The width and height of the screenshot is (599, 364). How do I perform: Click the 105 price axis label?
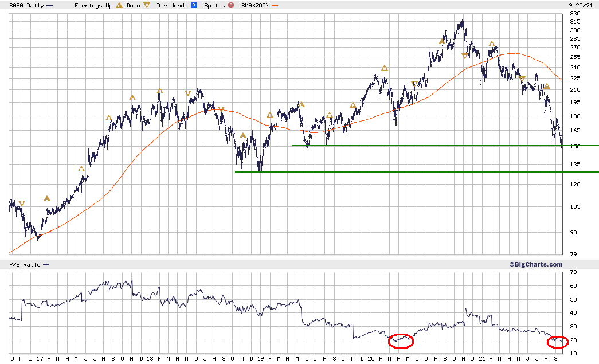(x=575, y=206)
